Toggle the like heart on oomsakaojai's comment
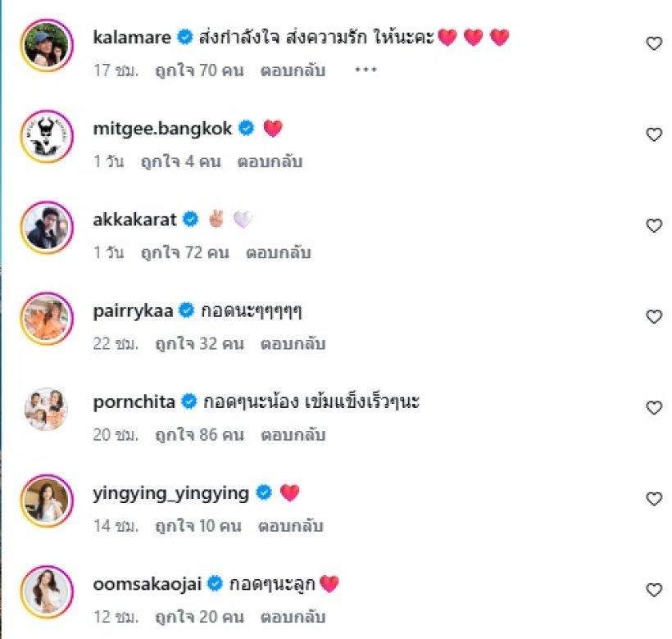The width and height of the screenshot is (672, 639). coord(653,589)
